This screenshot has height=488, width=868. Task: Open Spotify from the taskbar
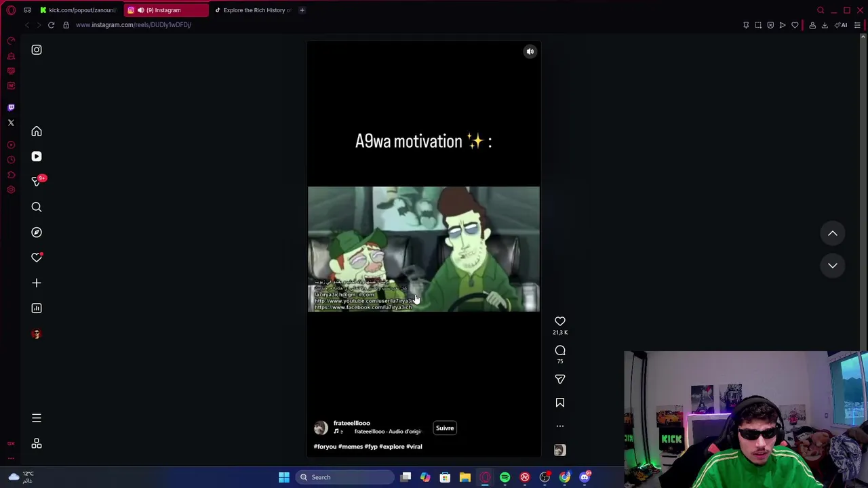(505, 477)
